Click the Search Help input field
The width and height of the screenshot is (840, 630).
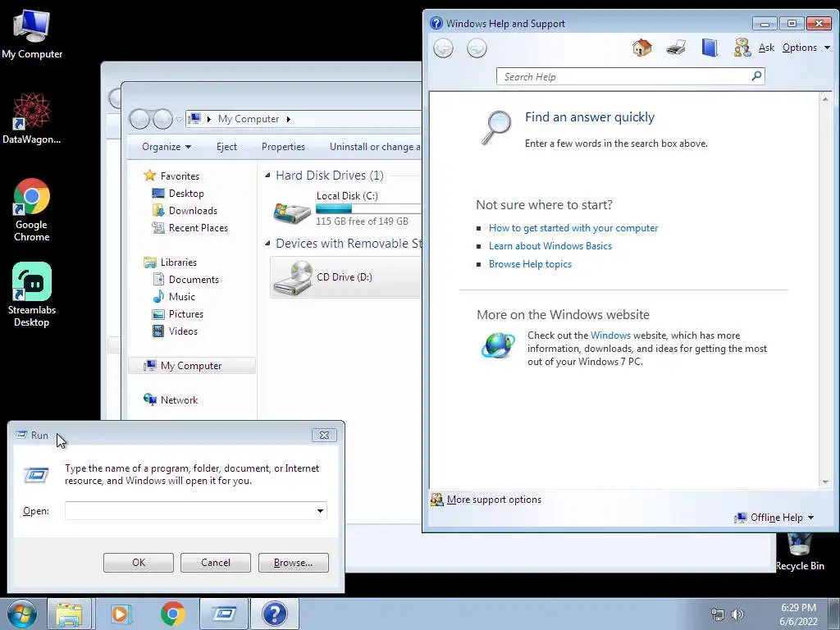click(624, 76)
